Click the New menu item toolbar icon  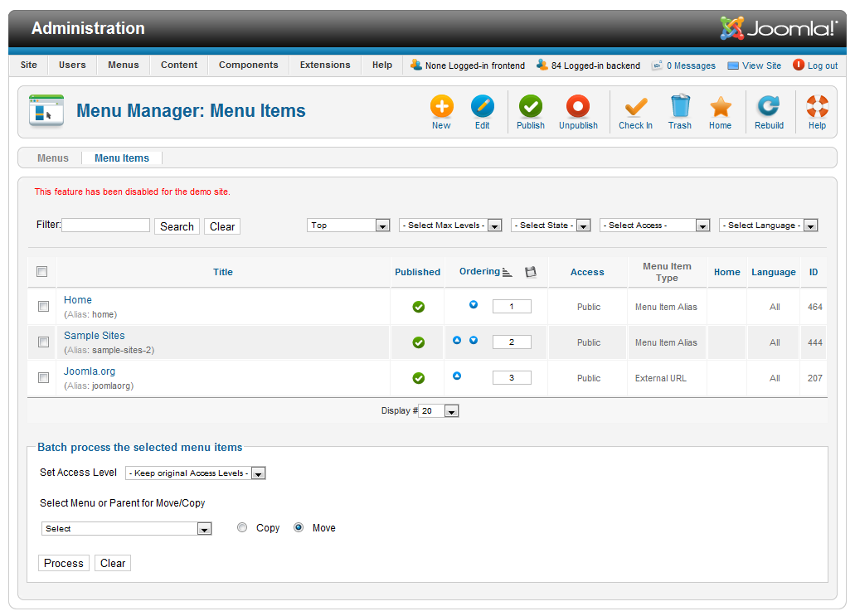pos(441,107)
